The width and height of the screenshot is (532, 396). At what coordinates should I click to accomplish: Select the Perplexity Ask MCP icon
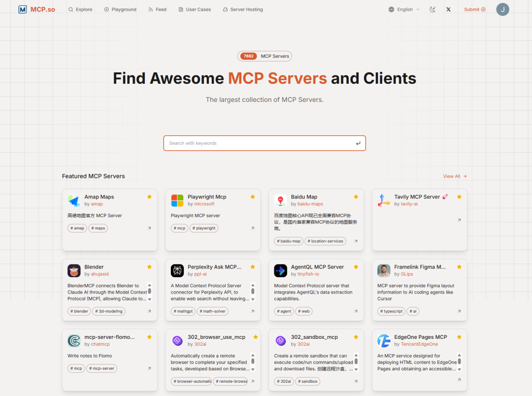click(177, 270)
